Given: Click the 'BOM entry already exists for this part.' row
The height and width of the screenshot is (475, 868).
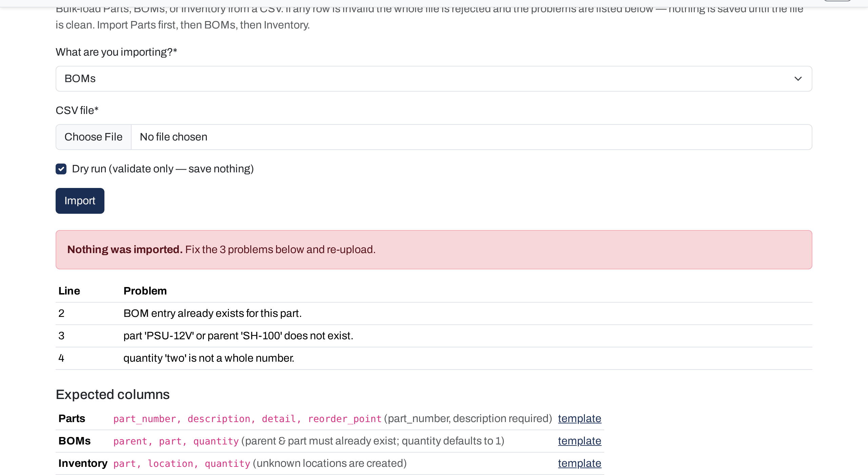Looking at the screenshot, I should [x=434, y=313].
